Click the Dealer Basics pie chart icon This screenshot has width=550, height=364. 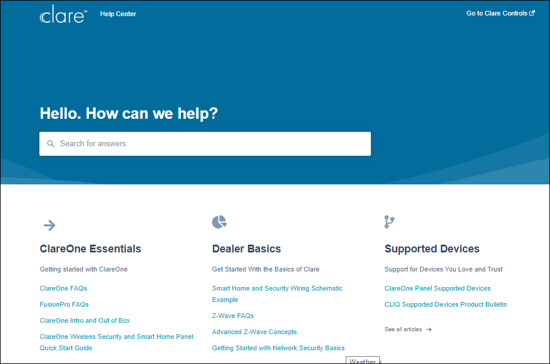click(x=219, y=222)
